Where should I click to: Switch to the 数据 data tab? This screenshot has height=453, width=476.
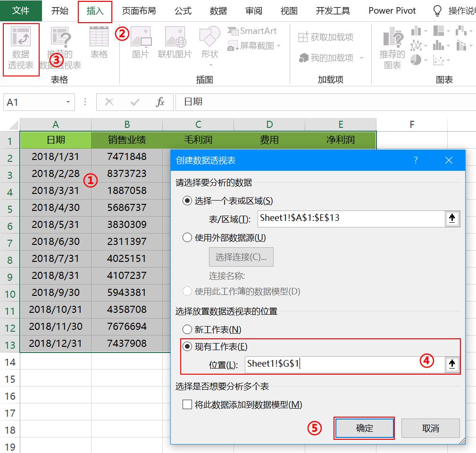point(218,11)
